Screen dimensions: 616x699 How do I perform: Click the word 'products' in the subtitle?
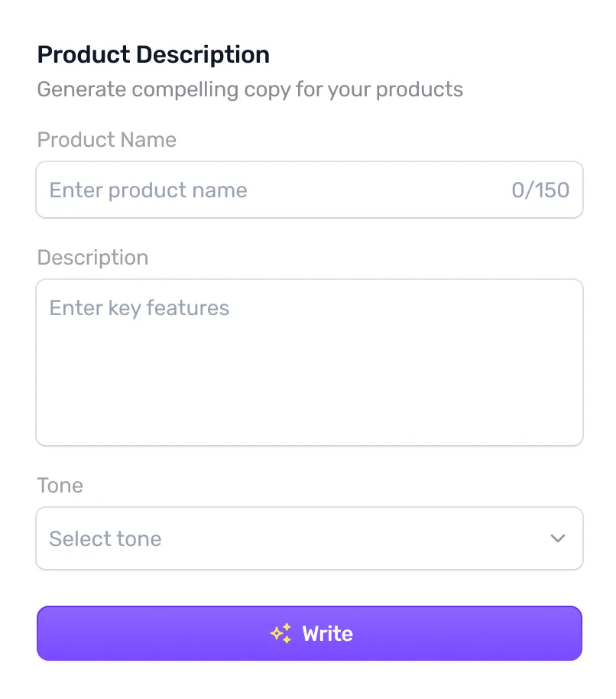coord(420,89)
